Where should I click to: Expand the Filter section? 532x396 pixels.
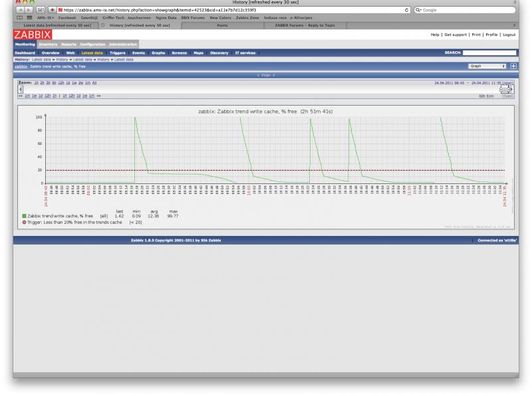click(266, 75)
